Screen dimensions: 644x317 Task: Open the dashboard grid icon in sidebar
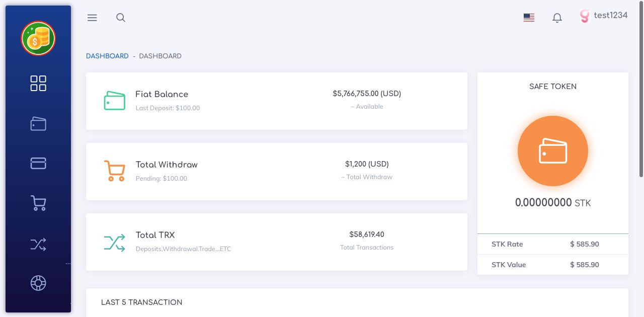coord(38,84)
